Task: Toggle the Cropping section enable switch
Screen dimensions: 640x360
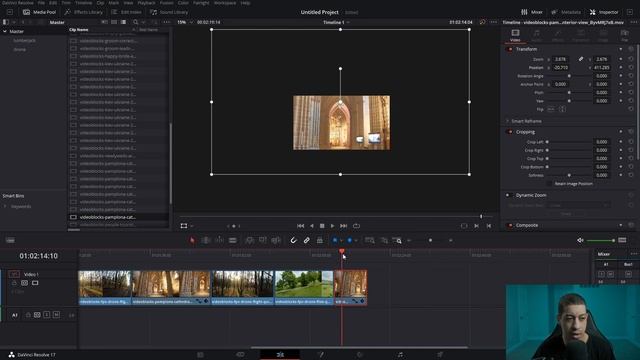Action: 509,132
